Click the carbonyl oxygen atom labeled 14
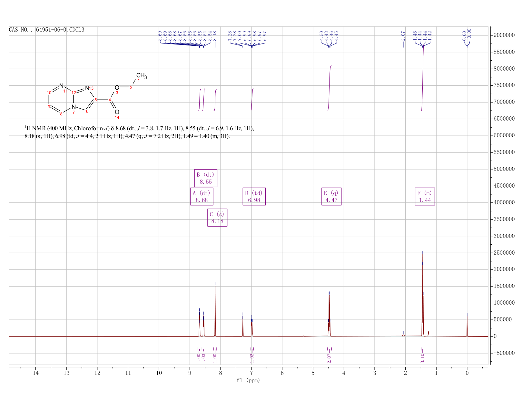Screen dimensions: 532x411 pyautogui.click(x=117, y=112)
